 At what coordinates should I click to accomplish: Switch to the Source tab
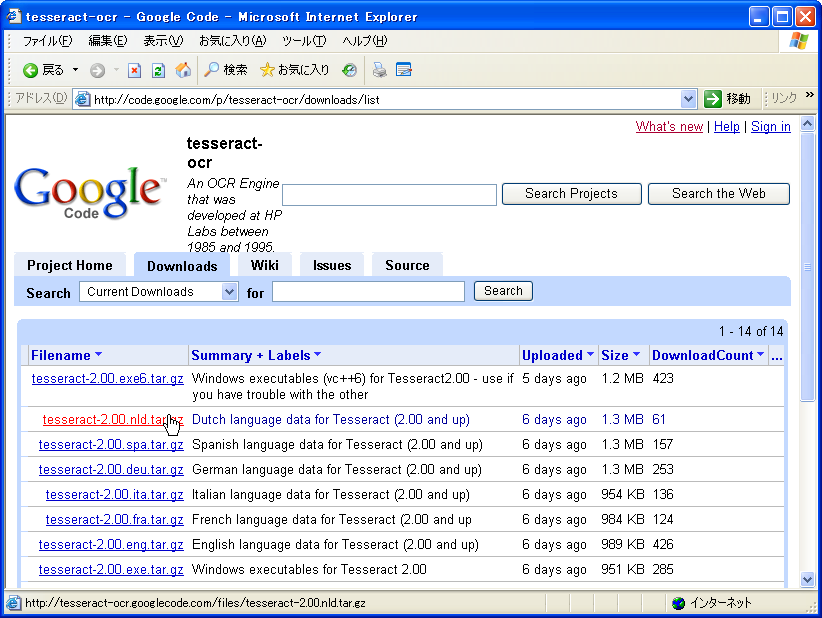407,265
